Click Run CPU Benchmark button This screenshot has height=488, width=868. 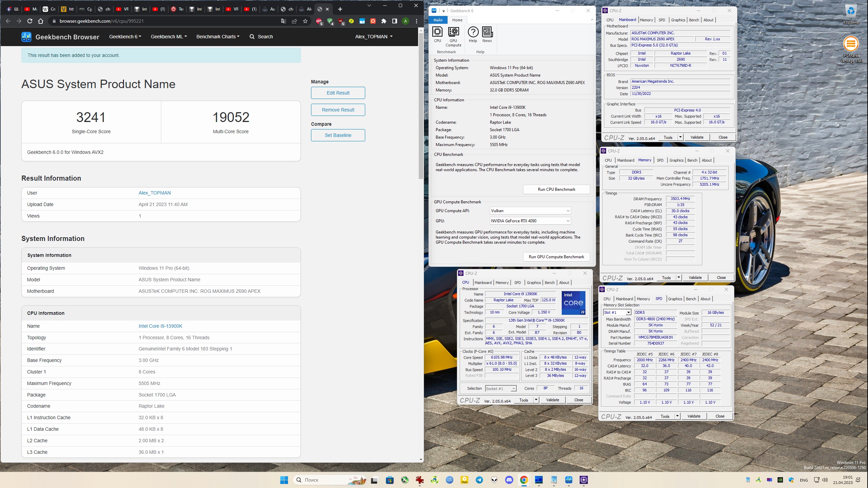coord(556,189)
